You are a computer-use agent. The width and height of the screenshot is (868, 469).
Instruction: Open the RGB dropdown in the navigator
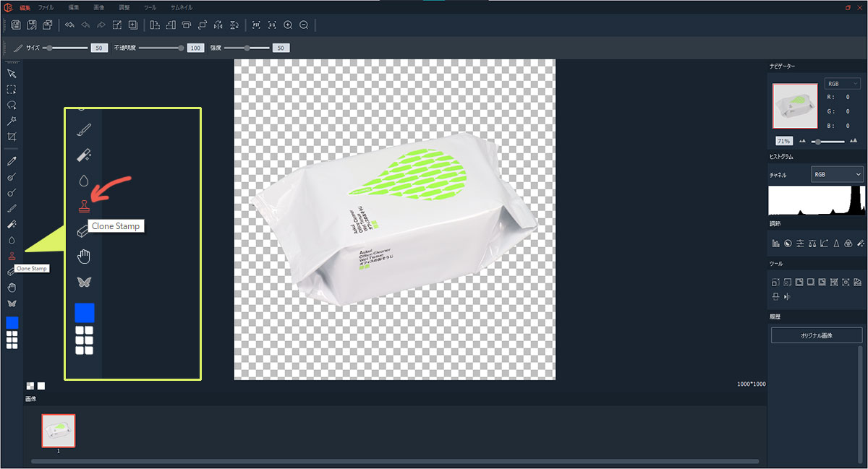point(842,84)
